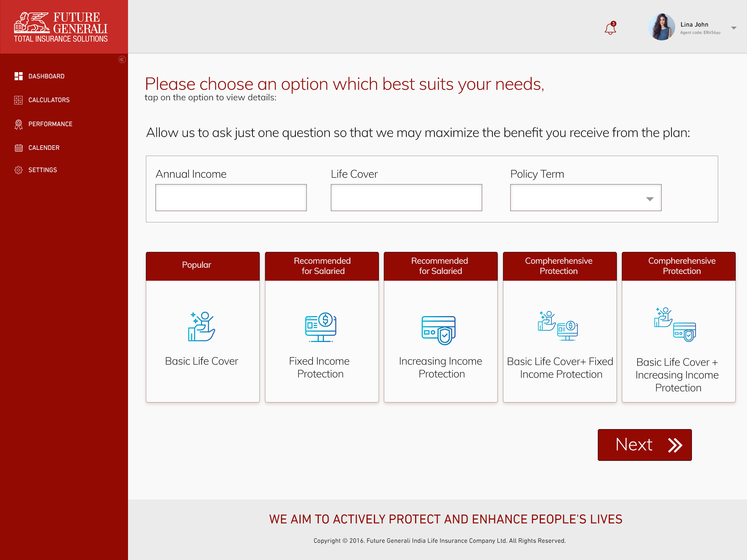
Task: Click the Future Generali logo
Action: tap(61, 27)
